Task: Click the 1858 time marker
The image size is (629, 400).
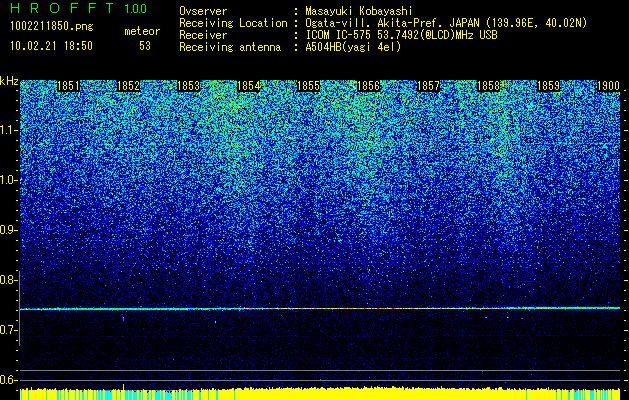Action: 489,86
